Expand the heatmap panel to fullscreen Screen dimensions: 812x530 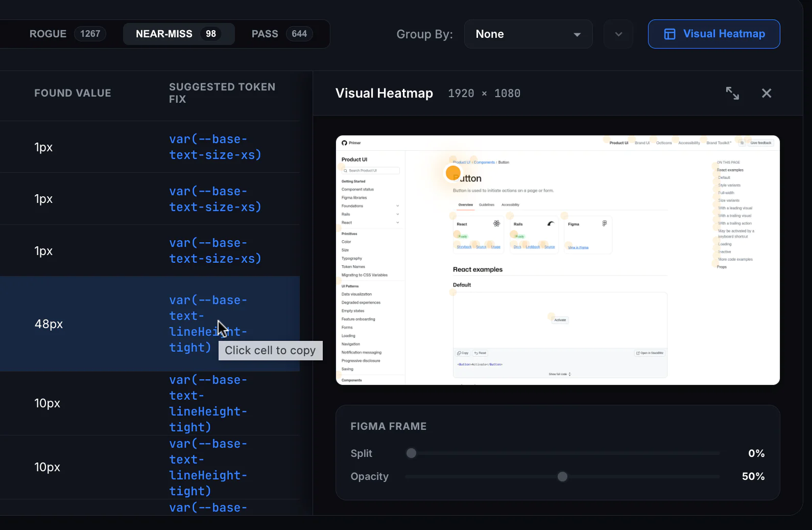click(x=732, y=93)
